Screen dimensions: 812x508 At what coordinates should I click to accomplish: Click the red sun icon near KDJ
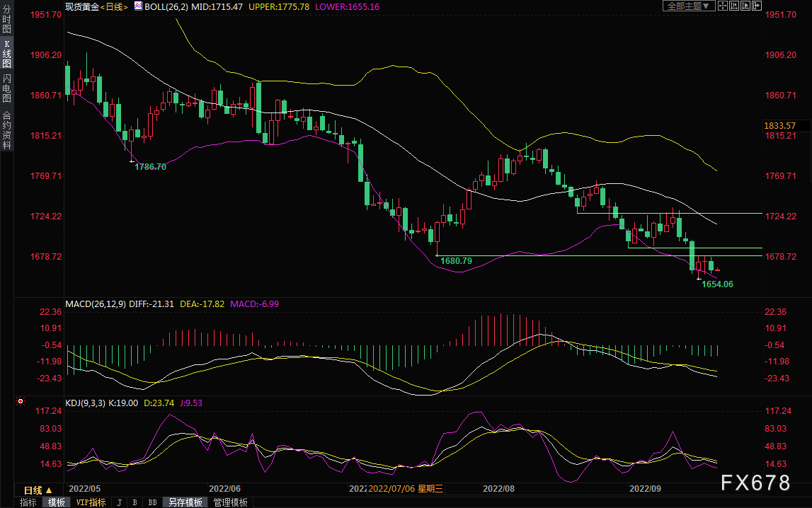(x=21, y=401)
